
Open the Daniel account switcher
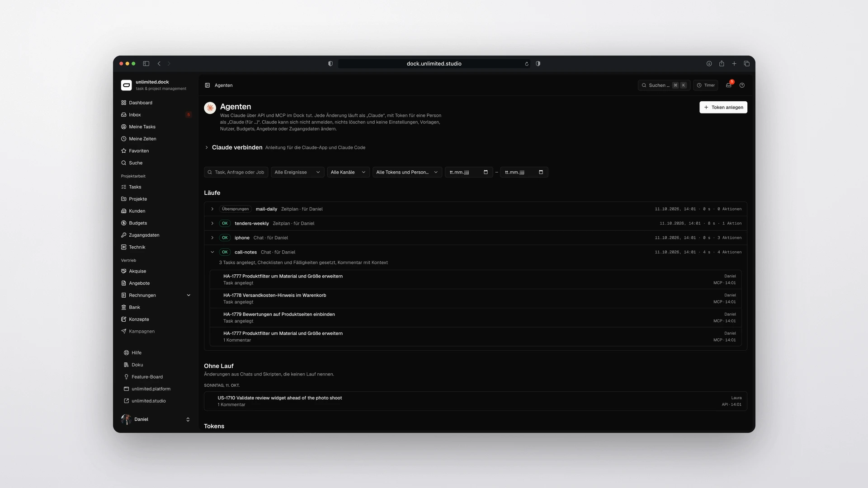coord(156,419)
